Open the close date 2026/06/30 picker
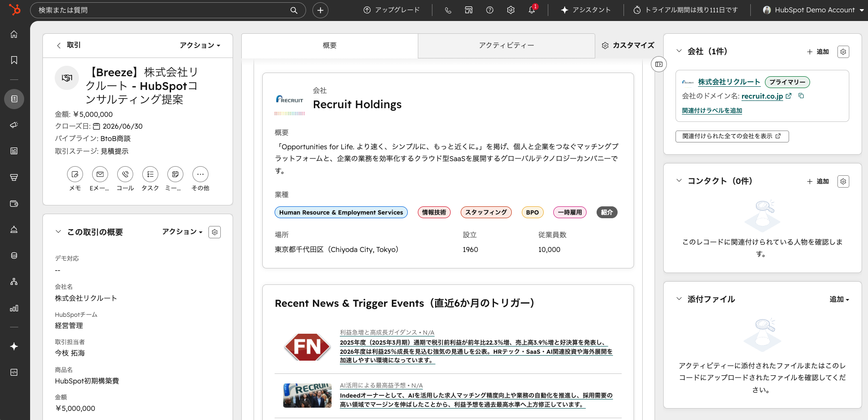Viewport: 868px width, 420px height. pyautogui.click(x=118, y=126)
